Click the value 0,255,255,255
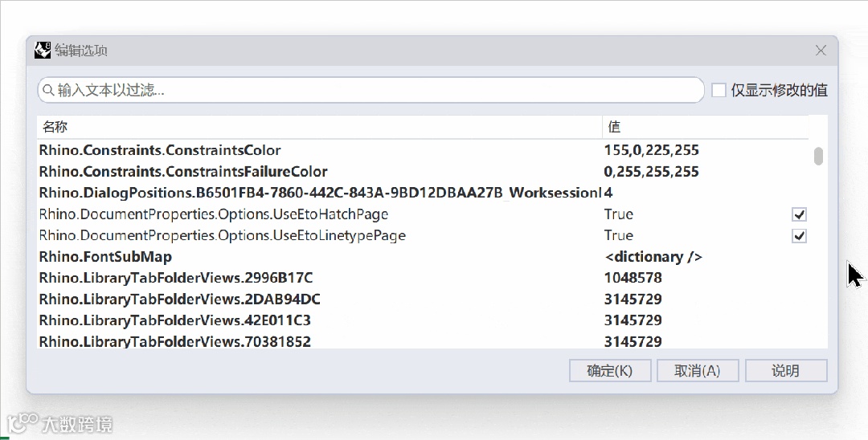868x440 pixels. (x=652, y=172)
